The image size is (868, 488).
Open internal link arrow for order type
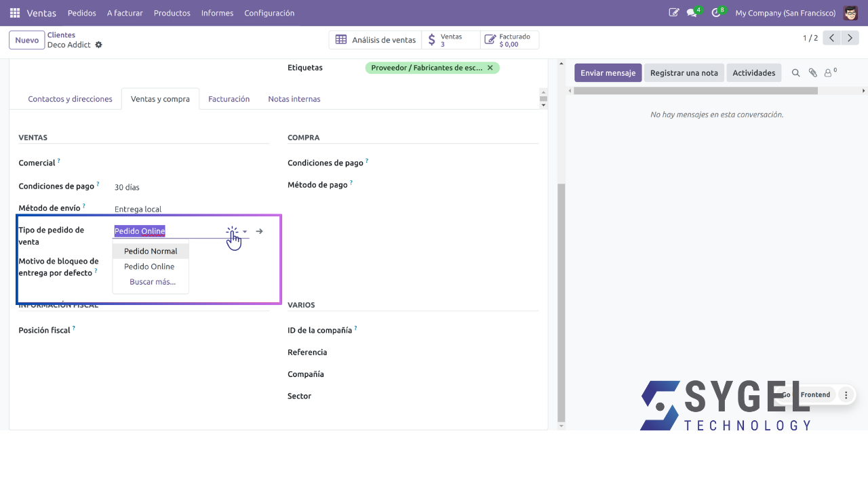pos(260,231)
